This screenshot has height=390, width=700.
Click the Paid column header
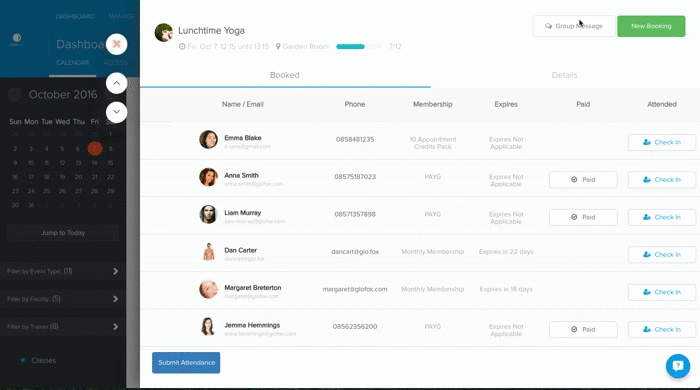[x=583, y=104]
